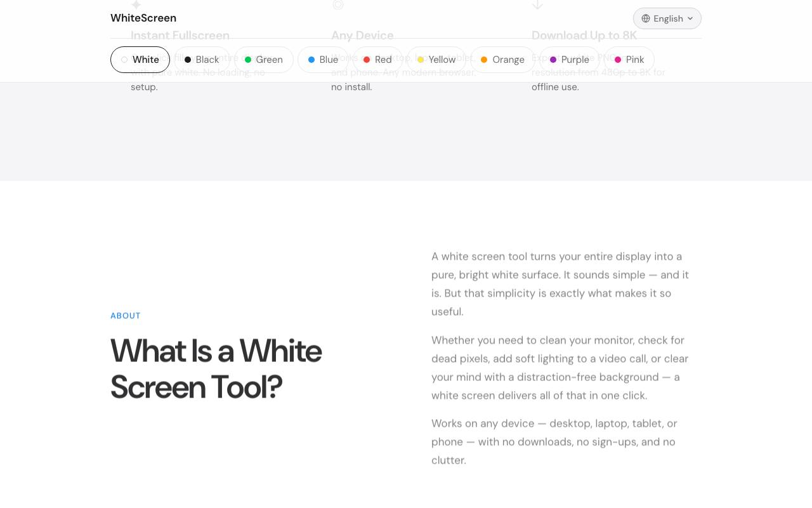Select the Purple color pill

570,60
